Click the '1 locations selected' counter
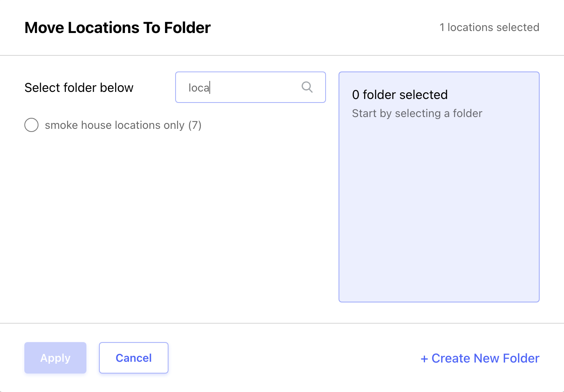Image resolution: width=564 pixels, height=392 pixels. point(489,27)
